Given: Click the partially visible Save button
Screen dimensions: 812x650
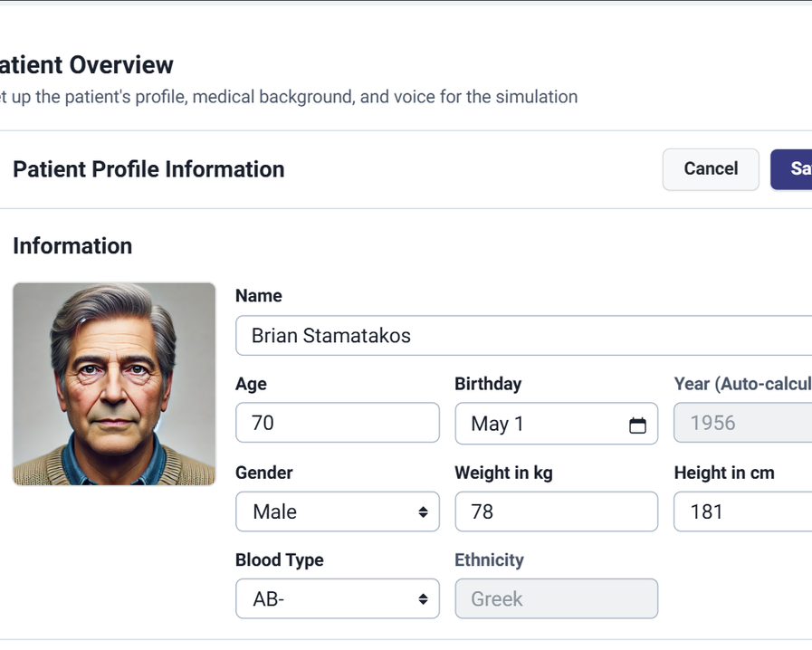Looking at the screenshot, I should (791, 169).
